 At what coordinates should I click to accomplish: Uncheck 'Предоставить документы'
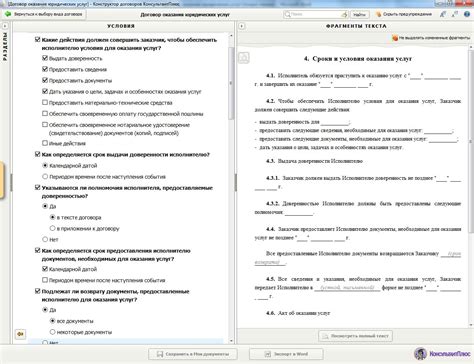click(45, 80)
